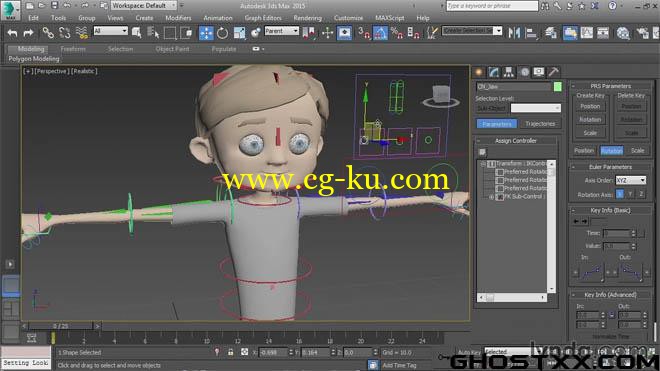Select the Scale key info button

[637, 150]
